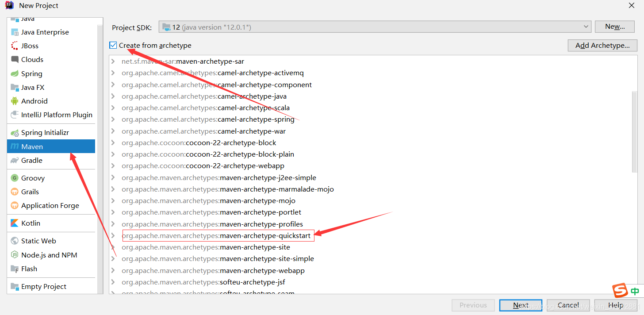The image size is (644, 315).
Task: Close the New Project dialog
Action: click(632, 5)
